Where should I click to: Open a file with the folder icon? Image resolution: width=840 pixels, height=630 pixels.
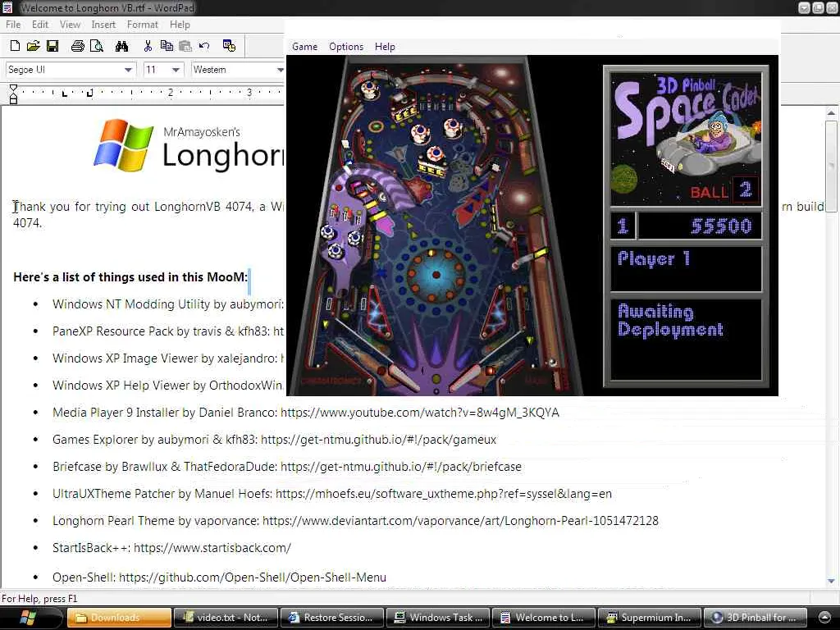point(33,46)
